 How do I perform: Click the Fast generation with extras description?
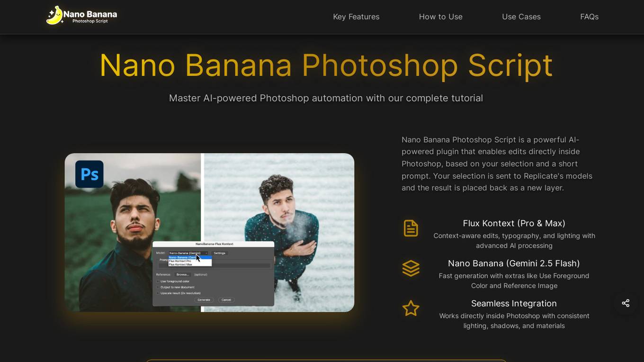(514, 281)
